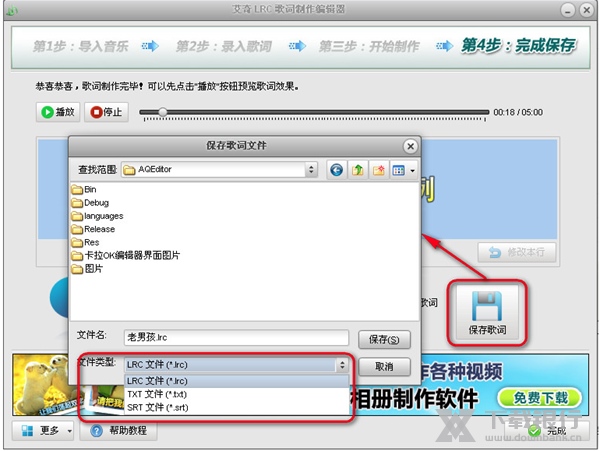
Task: Select the Bin folder
Action: 84,189
